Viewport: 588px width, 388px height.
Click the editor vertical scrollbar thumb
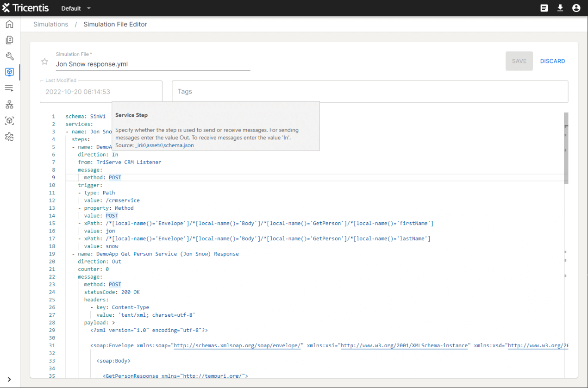[566, 148]
